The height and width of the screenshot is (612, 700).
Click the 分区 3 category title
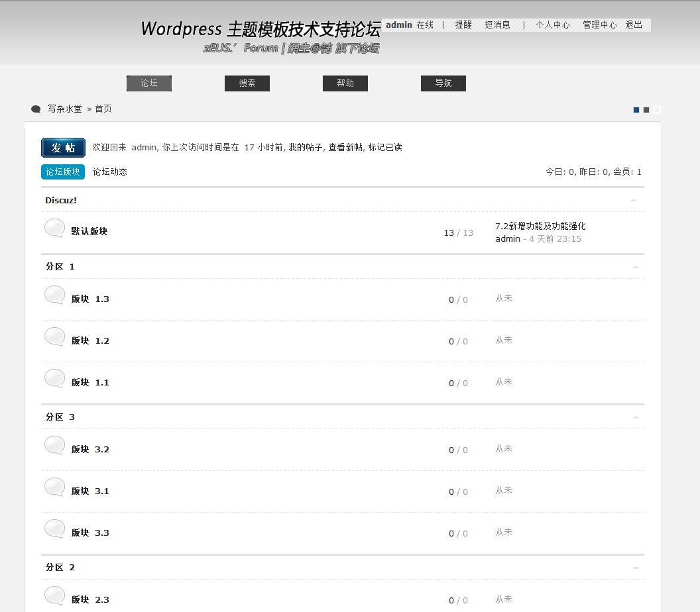(60, 417)
